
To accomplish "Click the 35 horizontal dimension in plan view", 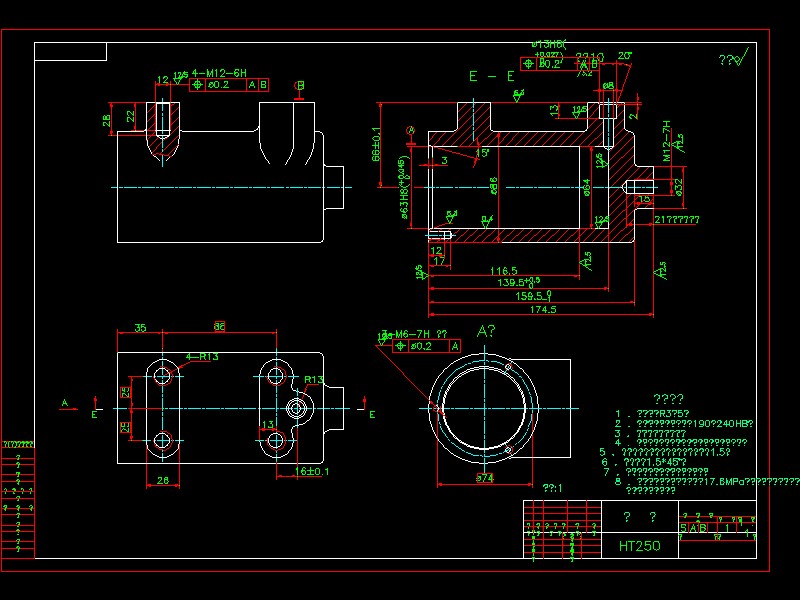I will click(x=140, y=328).
